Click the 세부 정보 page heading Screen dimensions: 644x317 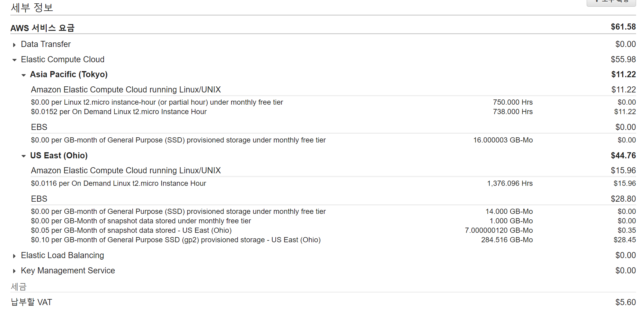tap(32, 7)
